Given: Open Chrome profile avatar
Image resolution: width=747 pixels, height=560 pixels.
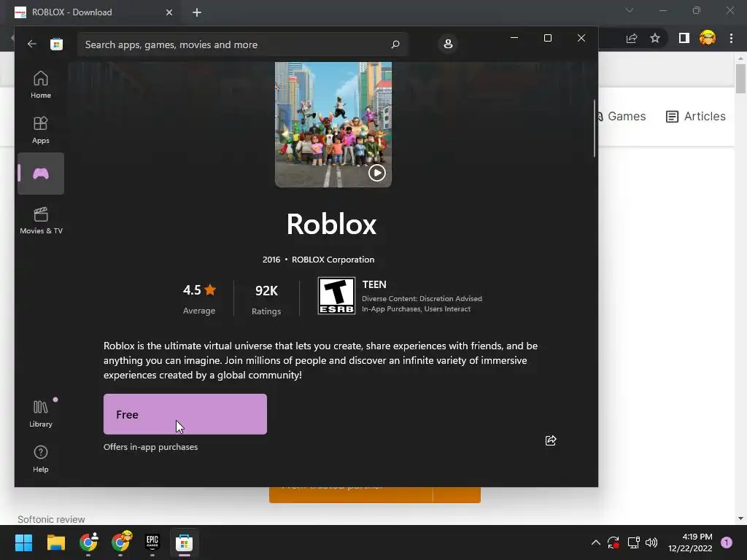Looking at the screenshot, I should (708, 38).
